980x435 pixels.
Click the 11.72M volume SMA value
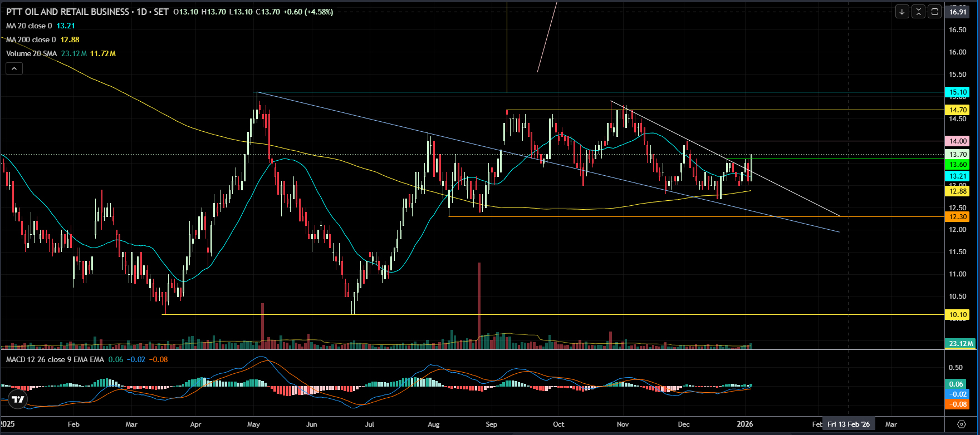103,53
